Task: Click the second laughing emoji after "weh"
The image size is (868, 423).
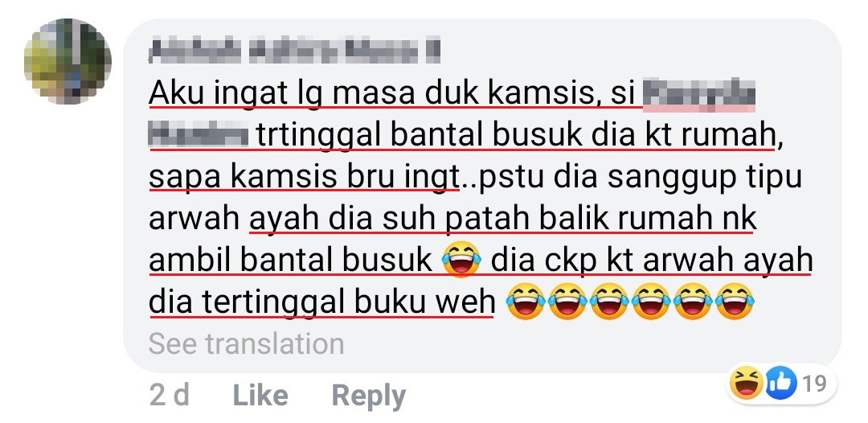Action: 567,302
